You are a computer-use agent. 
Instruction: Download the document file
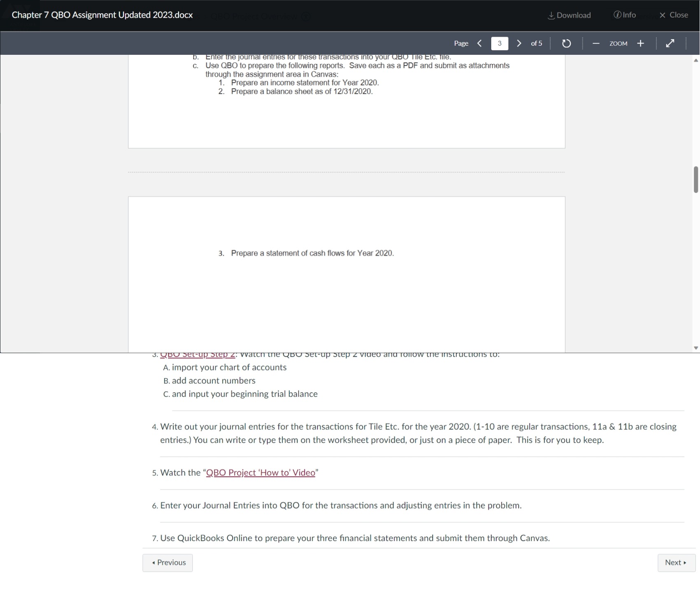pyautogui.click(x=569, y=15)
